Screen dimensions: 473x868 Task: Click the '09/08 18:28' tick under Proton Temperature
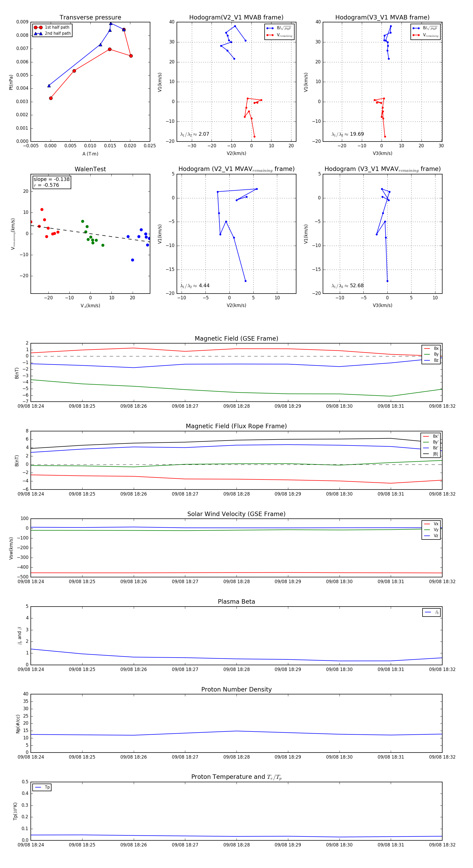tap(236, 845)
